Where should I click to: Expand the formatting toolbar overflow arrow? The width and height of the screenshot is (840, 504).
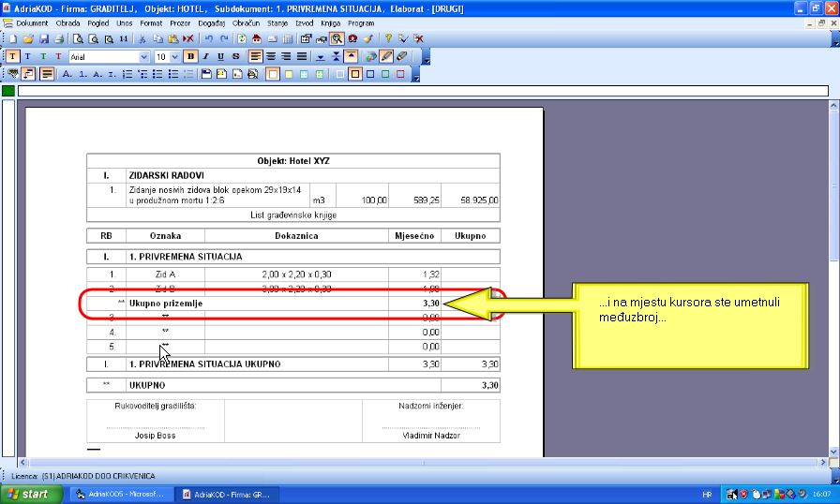(427, 57)
